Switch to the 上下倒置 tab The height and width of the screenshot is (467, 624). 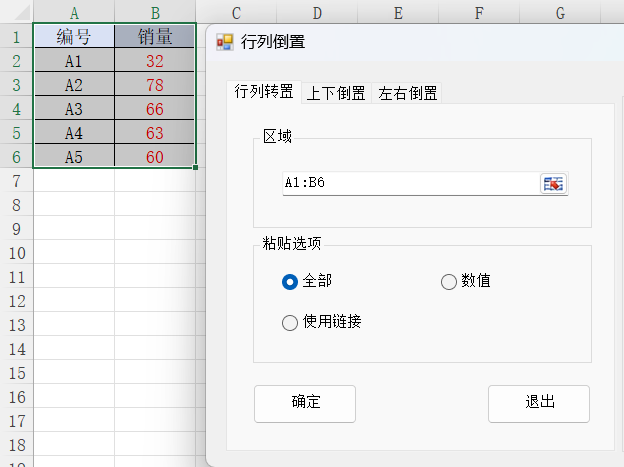pos(336,93)
